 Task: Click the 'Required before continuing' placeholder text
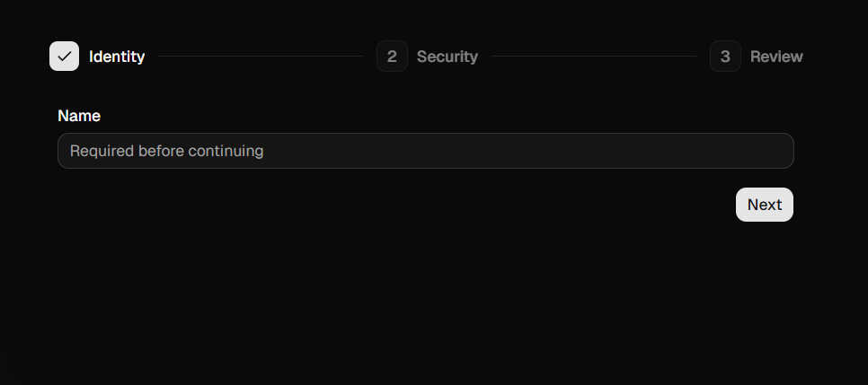(x=166, y=151)
